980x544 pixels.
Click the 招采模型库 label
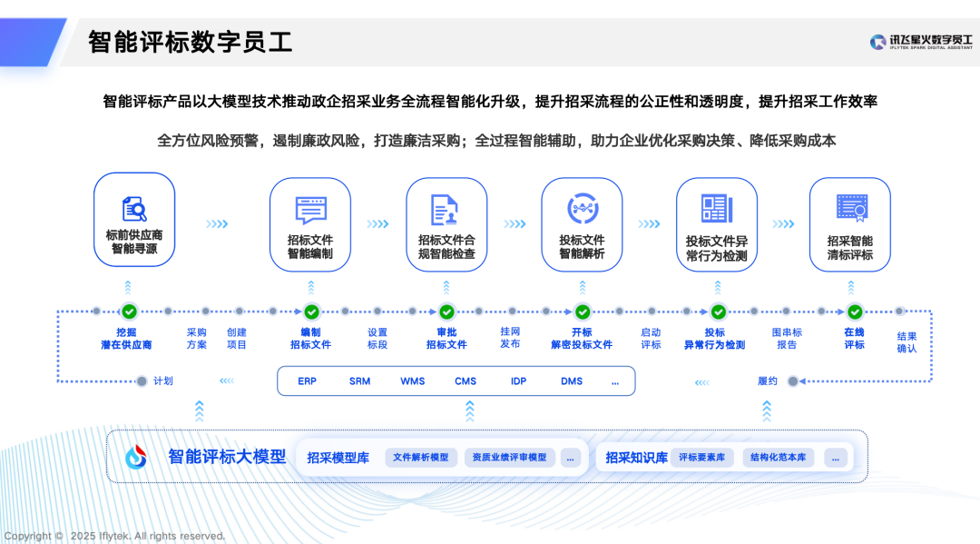(x=338, y=458)
